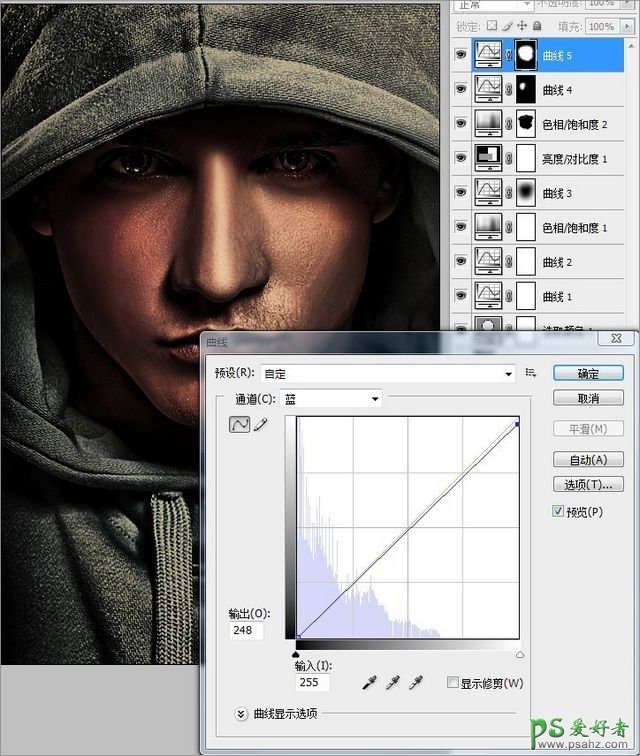The image size is (640, 756).
Task: Open the 预设(R) preset dropdown
Action: pyautogui.click(x=388, y=373)
